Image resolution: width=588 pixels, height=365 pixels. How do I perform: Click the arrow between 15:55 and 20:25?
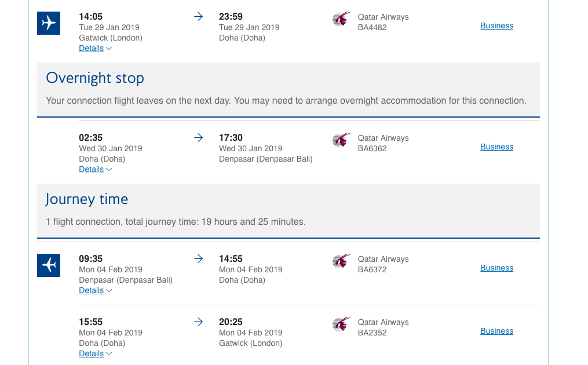[x=198, y=322]
